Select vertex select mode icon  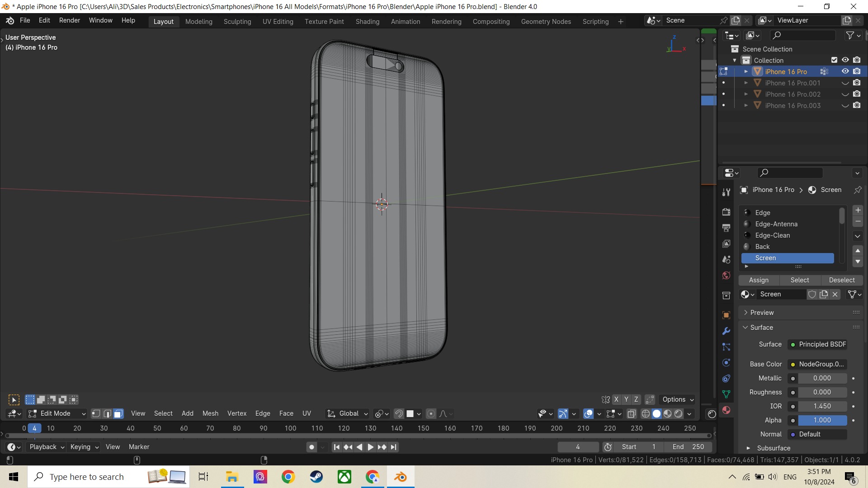pyautogui.click(x=96, y=413)
